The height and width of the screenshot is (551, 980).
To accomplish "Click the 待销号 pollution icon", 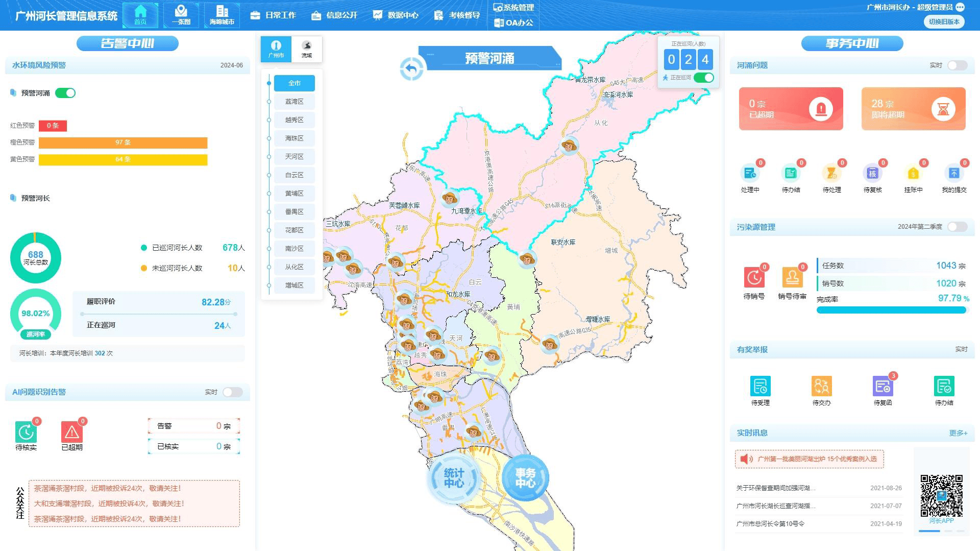I will pos(754,277).
